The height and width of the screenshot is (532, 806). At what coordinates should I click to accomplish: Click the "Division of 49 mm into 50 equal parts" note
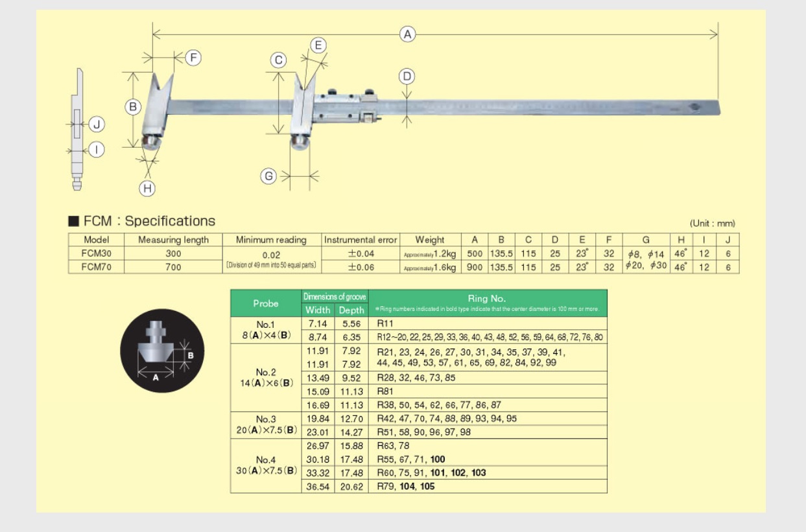point(271,265)
